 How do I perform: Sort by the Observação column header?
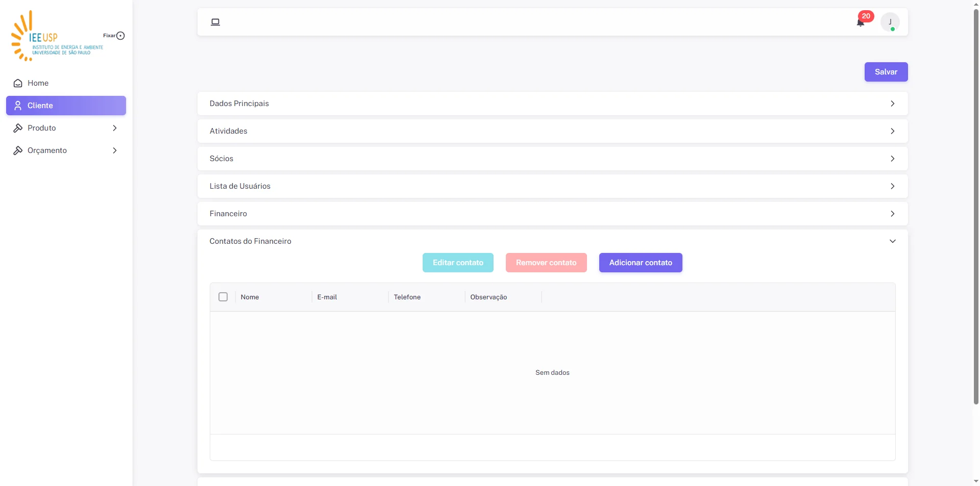503,297
